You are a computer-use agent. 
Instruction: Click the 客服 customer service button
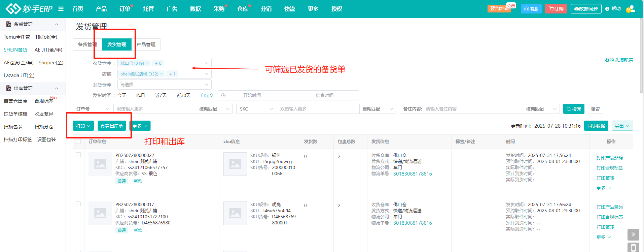[531, 9]
